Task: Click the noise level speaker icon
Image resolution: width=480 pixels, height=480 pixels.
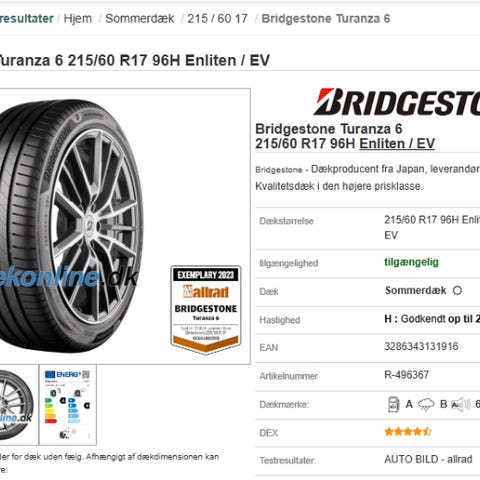Action: (x=460, y=405)
